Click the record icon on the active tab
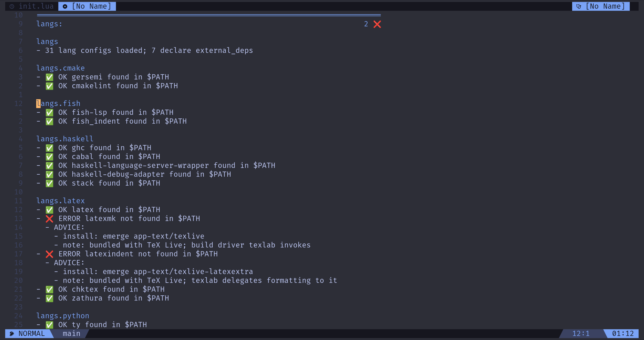This screenshot has height=340, width=644. click(65, 6)
